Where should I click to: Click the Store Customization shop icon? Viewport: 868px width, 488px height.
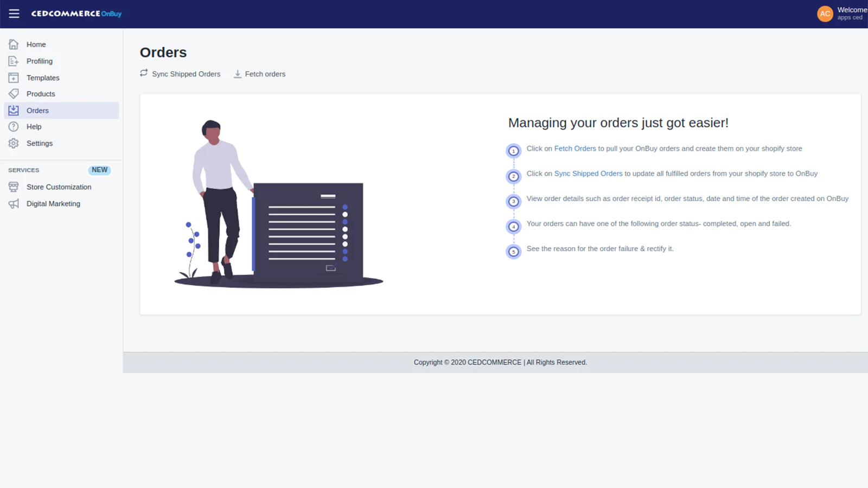pyautogui.click(x=14, y=187)
